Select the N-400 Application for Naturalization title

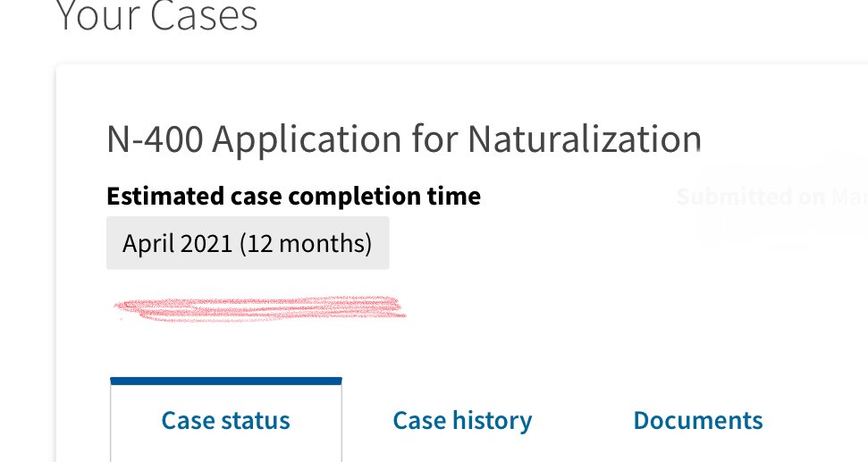pyautogui.click(x=404, y=139)
